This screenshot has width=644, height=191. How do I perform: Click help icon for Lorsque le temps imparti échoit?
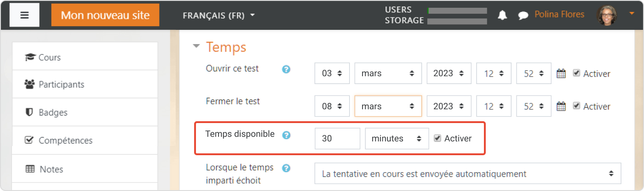pyautogui.click(x=286, y=168)
